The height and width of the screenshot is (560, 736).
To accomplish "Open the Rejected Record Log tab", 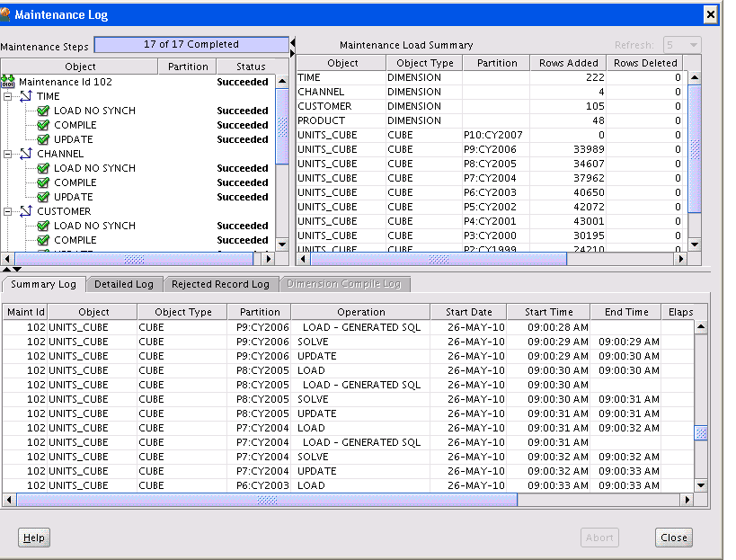I will (x=220, y=284).
